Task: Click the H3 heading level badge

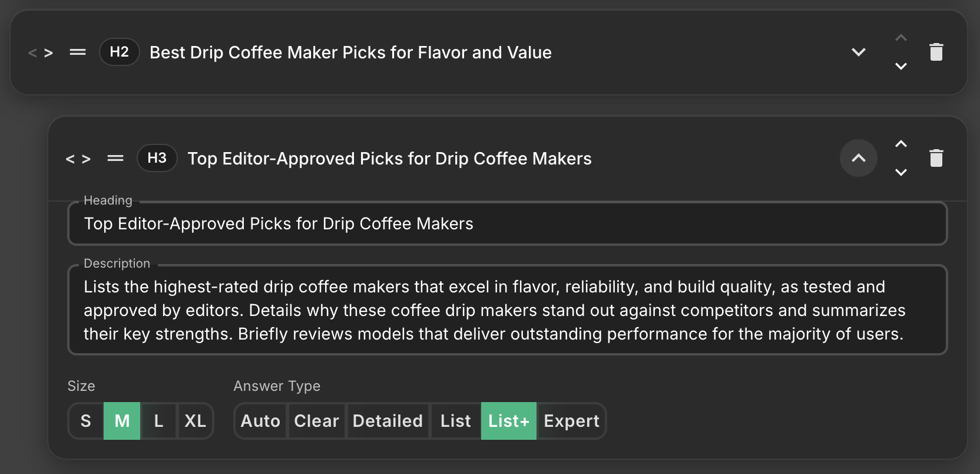Action: 157,158
